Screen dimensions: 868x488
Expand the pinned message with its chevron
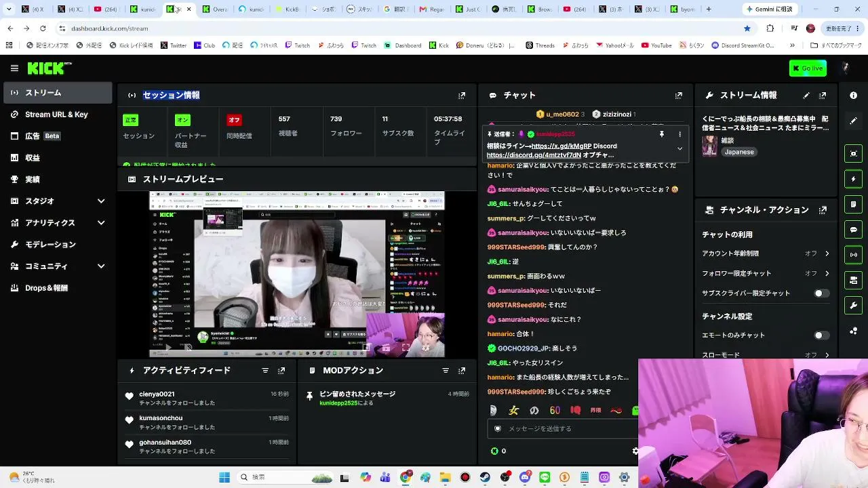click(679, 149)
